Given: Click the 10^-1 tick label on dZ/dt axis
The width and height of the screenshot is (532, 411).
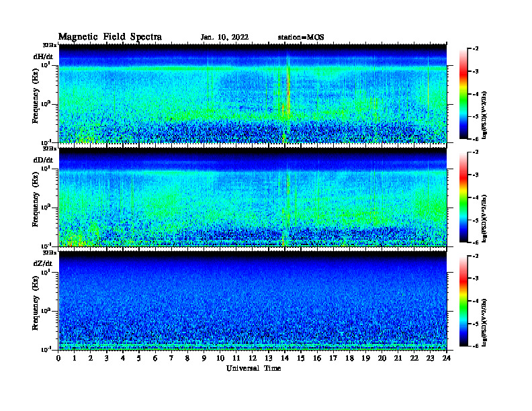Looking at the screenshot, I should 46,350.
